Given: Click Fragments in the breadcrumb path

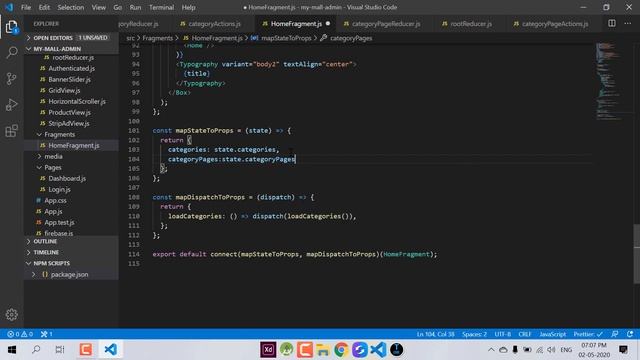Looking at the screenshot, I should pos(158,38).
